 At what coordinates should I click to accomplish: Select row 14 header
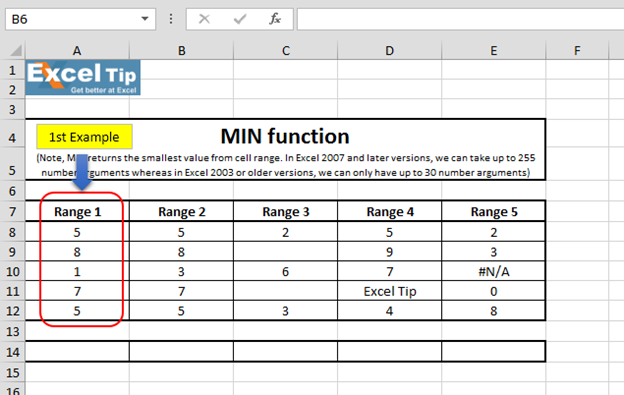[x=12, y=352]
